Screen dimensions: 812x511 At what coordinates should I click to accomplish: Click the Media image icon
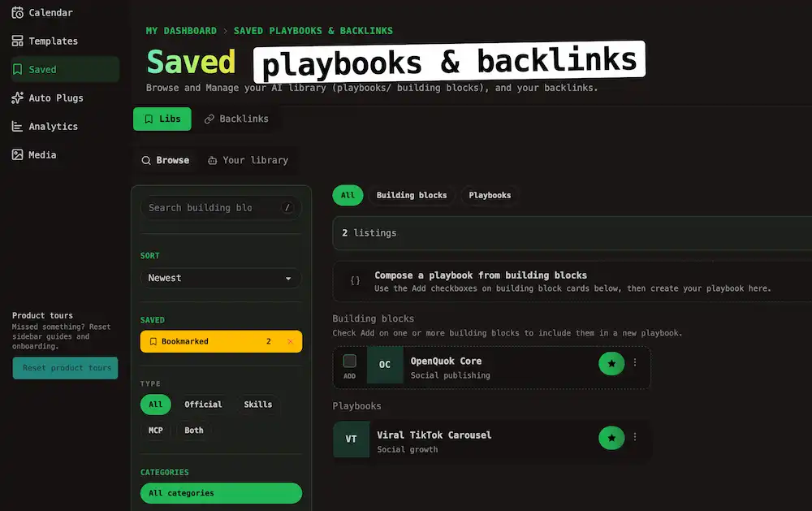click(18, 155)
